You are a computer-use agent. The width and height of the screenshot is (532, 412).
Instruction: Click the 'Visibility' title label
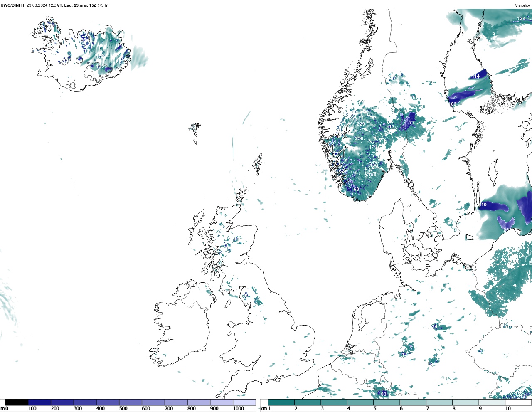coord(522,5)
